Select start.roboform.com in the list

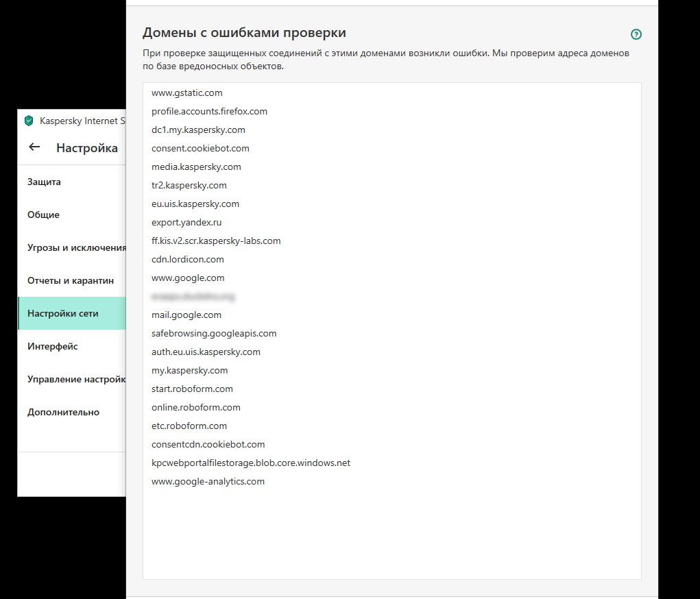coord(392,389)
